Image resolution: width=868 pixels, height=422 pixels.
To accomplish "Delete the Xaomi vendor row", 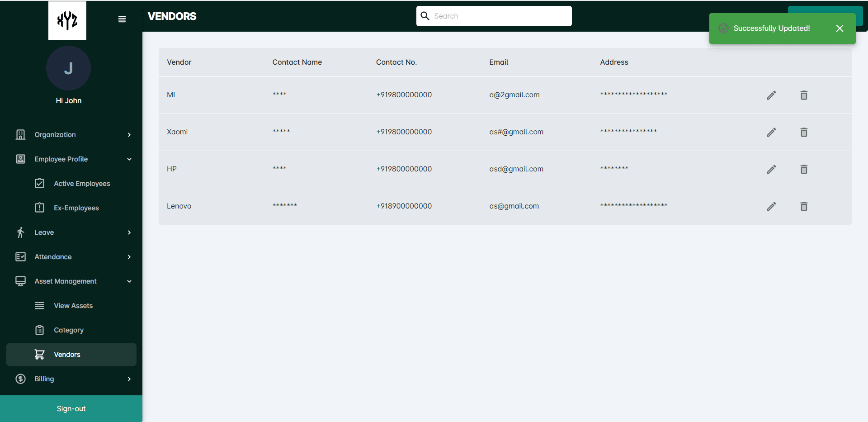I will coord(804,132).
